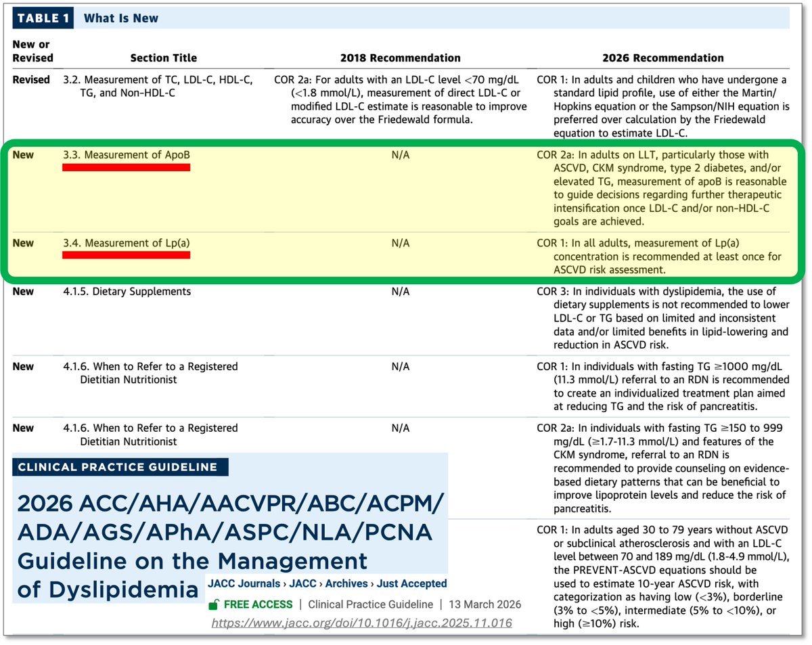Select '4.1.5. Dietary Supplements' title

127,292
